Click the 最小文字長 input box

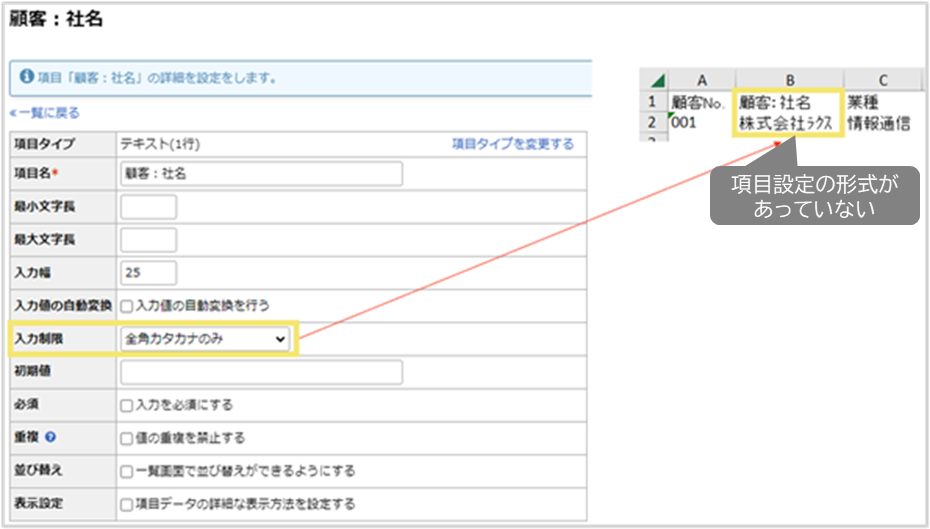coord(148,207)
